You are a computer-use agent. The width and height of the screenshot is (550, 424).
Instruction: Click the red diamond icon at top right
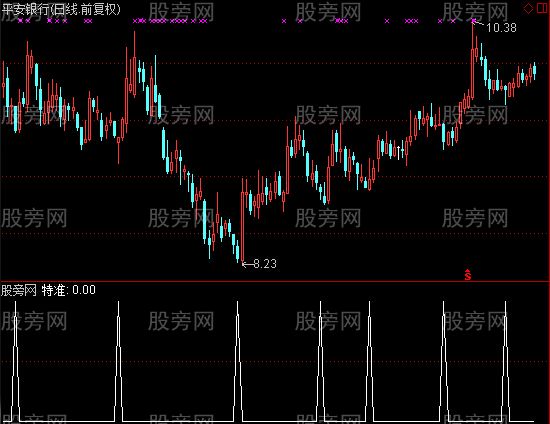pos(528,8)
